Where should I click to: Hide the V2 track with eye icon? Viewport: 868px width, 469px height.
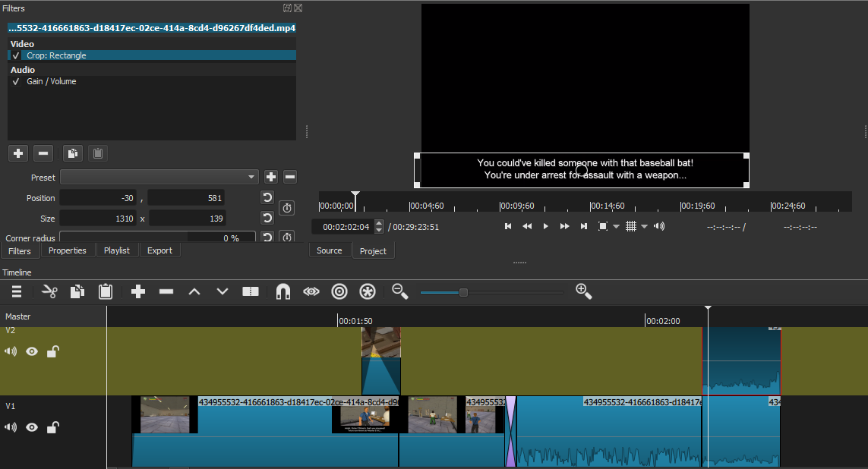point(32,351)
